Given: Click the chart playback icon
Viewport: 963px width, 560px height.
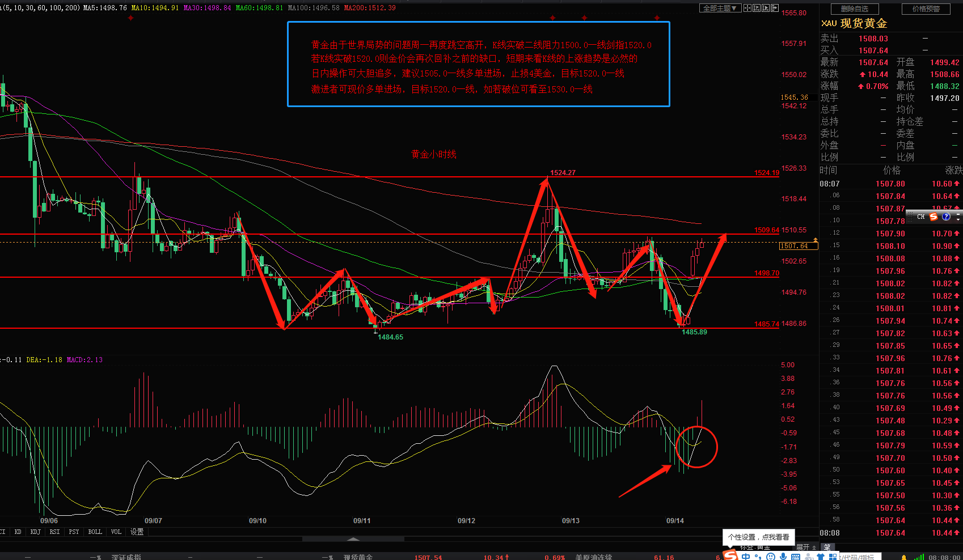Looking at the screenshot, I should pos(766,8).
